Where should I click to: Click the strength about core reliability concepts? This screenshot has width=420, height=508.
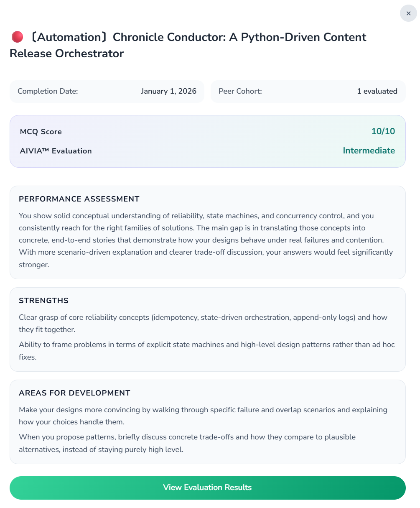(x=203, y=323)
